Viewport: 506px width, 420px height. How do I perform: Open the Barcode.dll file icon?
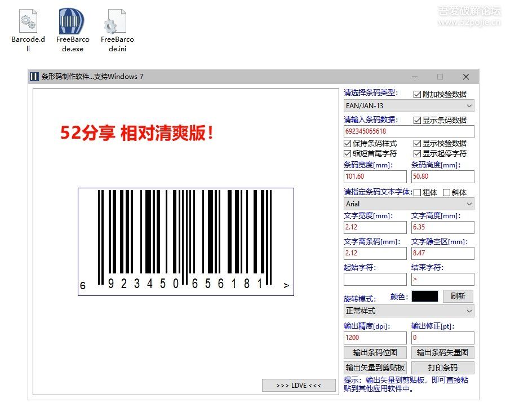[28, 21]
